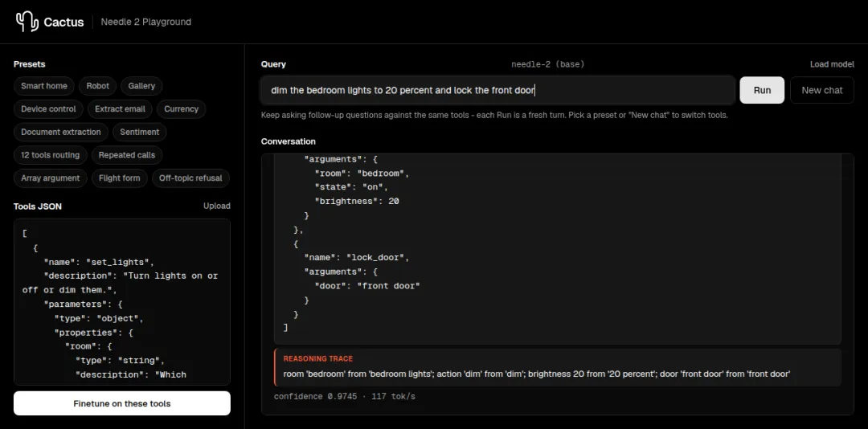Click the Load model link
This screenshot has height=429, width=868.
coord(832,64)
